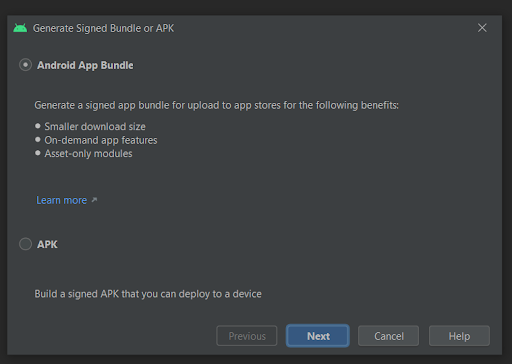Select the APK radio button
Image resolution: width=512 pixels, height=364 pixels.
pyautogui.click(x=25, y=244)
